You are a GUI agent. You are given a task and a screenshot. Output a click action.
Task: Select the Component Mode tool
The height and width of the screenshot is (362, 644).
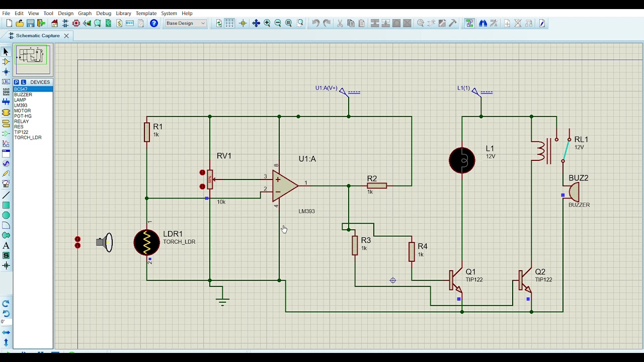[6, 62]
